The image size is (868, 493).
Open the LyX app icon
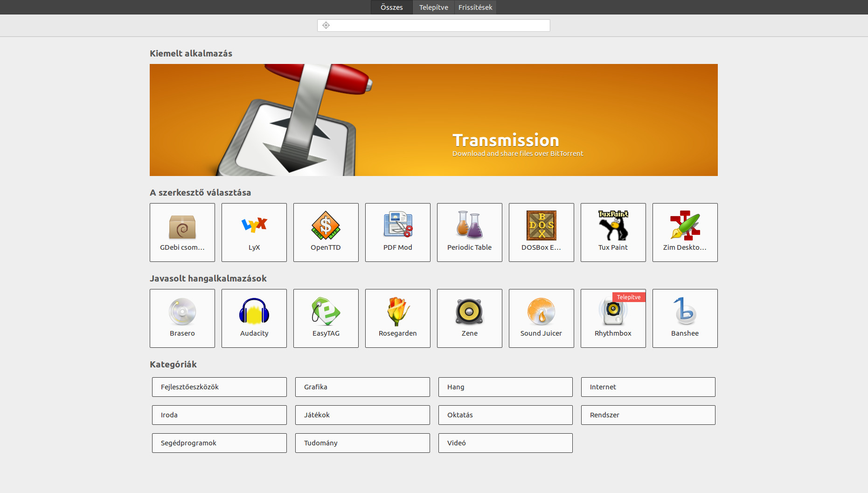(x=254, y=225)
